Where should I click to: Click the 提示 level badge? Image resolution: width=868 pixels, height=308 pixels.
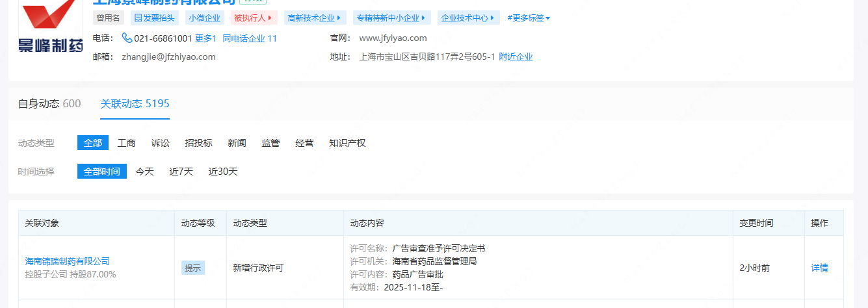pyautogui.click(x=193, y=268)
